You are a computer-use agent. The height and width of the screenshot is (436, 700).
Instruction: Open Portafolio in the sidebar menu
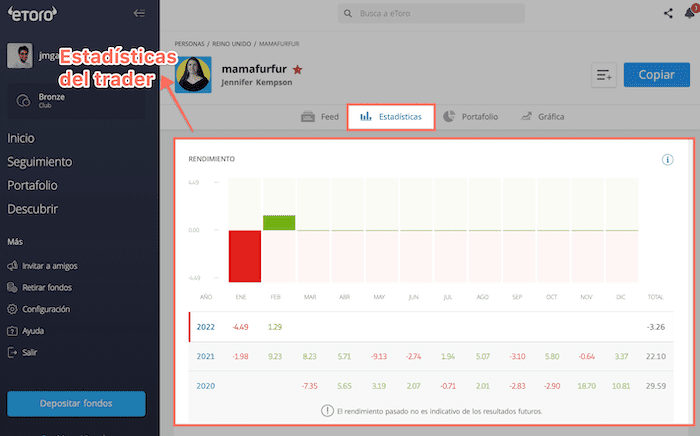[33, 185]
